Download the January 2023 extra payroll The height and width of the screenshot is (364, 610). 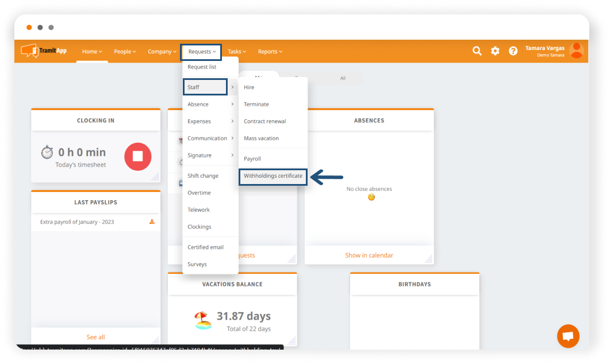(x=152, y=222)
